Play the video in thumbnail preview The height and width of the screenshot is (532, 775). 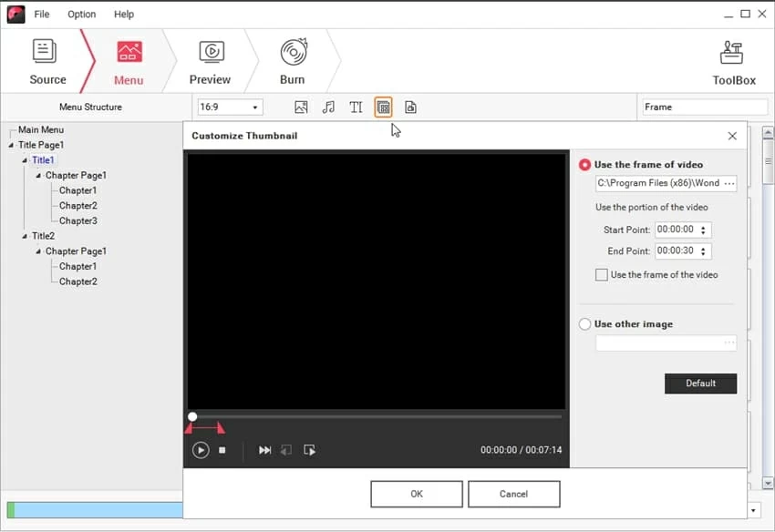pos(201,450)
